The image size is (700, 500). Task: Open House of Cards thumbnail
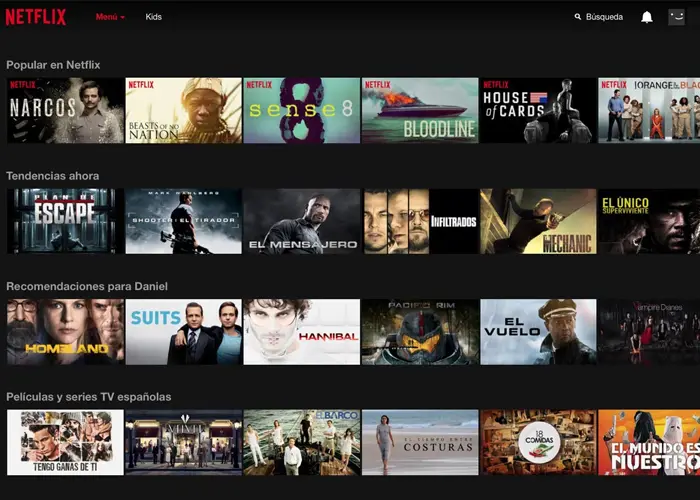click(x=538, y=111)
